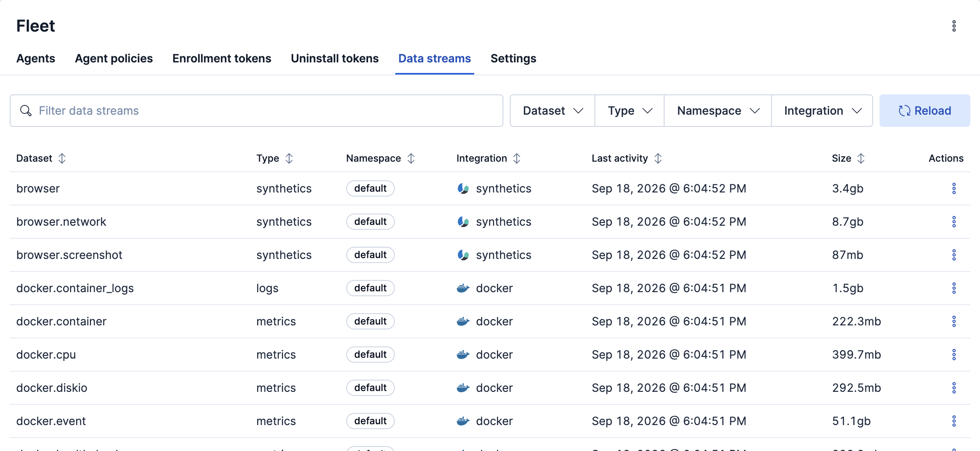Screen dimensions: 980x451
Task: Select the Data streams tab
Action: (435, 58)
